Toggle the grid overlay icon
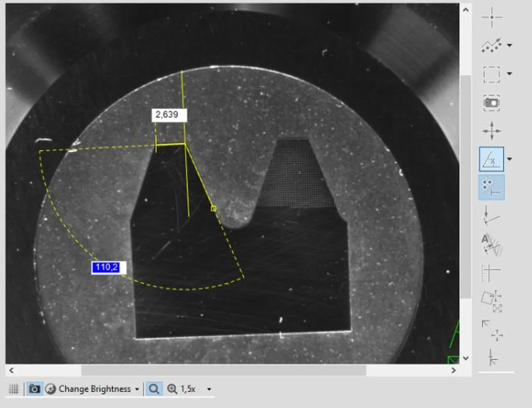Image resolution: width=532 pixels, height=408 pixels. click(x=14, y=389)
